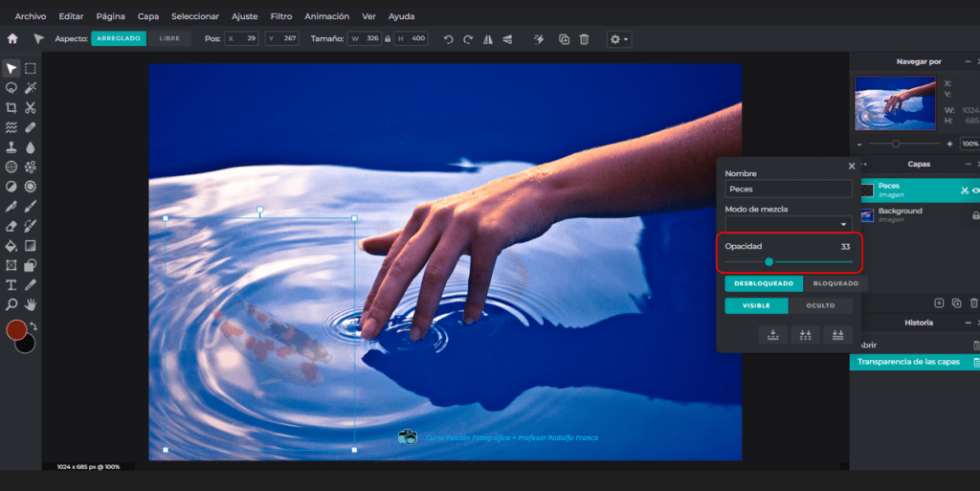Select the Text tool
Viewport: 980px width, 491px height.
pos(11,285)
